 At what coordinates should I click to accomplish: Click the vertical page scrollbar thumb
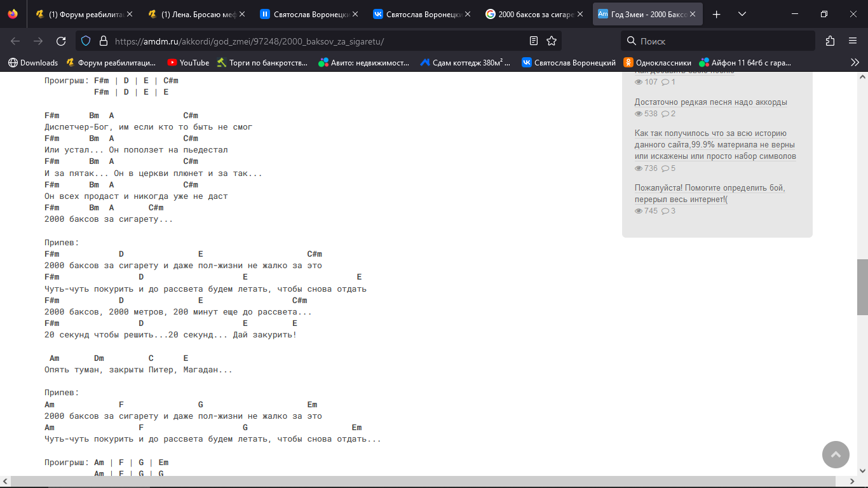click(862, 287)
